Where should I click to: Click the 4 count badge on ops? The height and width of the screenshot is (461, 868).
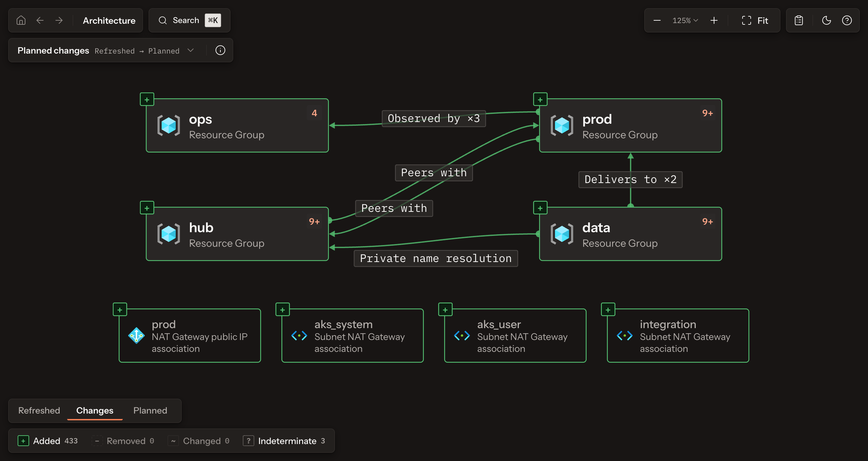pyautogui.click(x=314, y=113)
